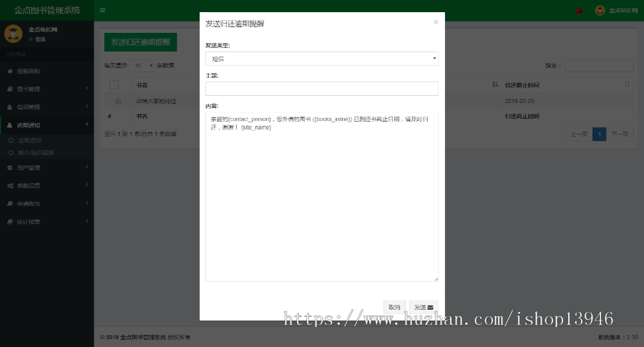This screenshot has height=347, width=644.
Task: Select page 1 in pagination
Action: (599, 135)
